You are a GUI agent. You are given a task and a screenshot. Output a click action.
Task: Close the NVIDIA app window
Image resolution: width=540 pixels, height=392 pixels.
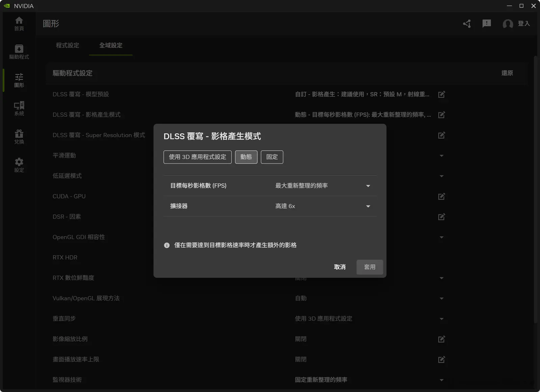[534, 6]
